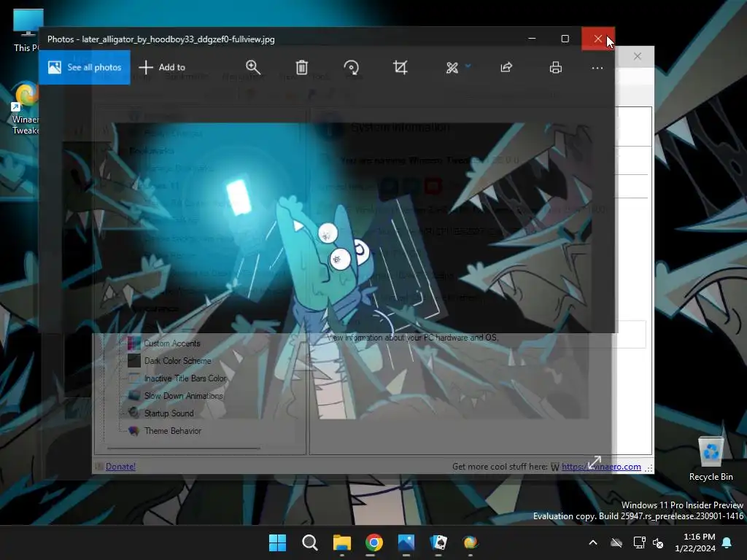This screenshot has height=560, width=747.
Task: Click the OneDrive cloud tray icon
Action: tap(616, 542)
